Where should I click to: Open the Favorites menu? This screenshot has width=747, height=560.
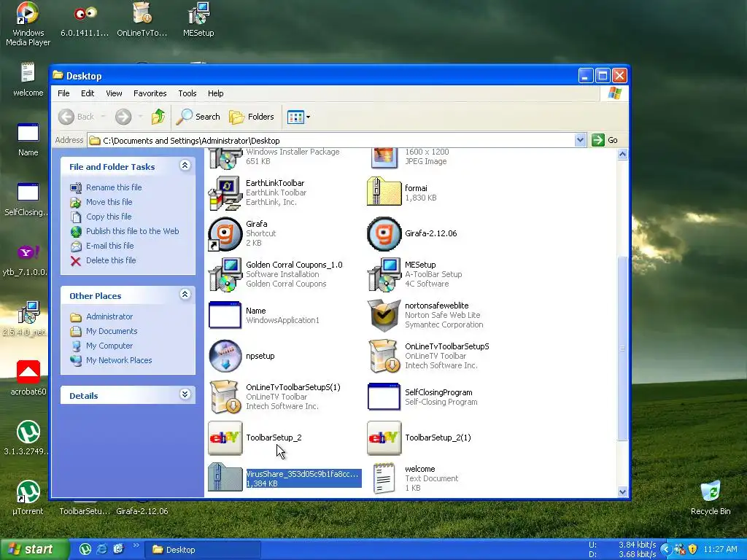pyautogui.click(x=150, y=93)
